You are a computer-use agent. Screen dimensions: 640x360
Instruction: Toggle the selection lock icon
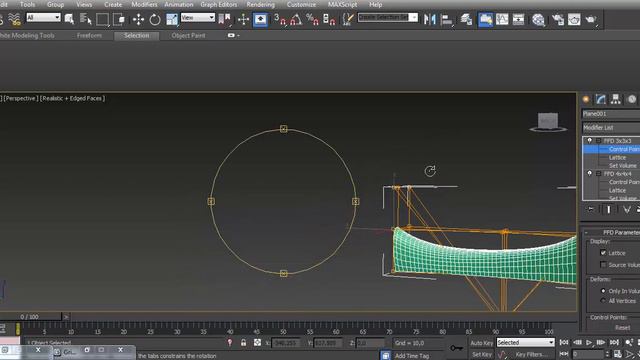click(x=243, y=343)
